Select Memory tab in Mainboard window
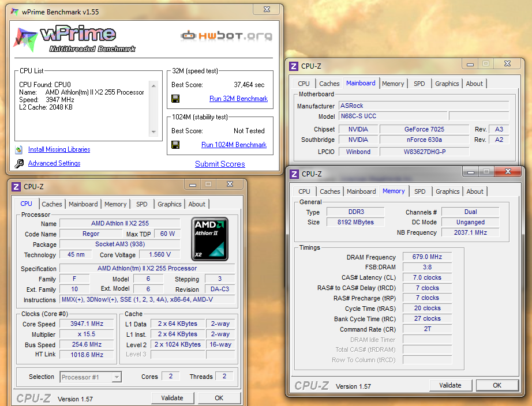Image resolution: width=532 pixels, height=406 pixels. pos(393,84)
